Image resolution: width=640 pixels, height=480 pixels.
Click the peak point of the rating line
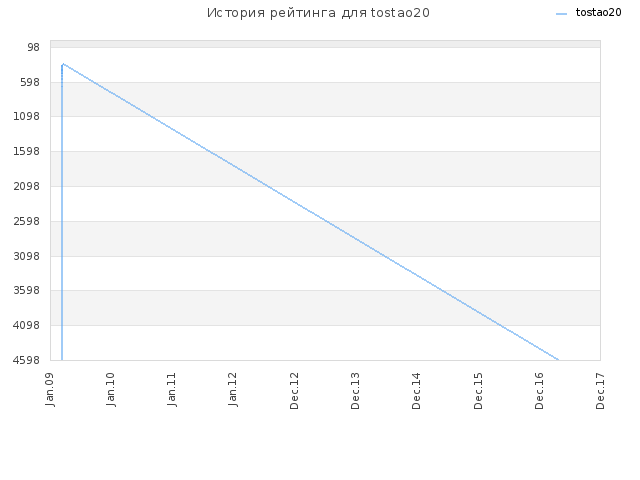pyautogui.click(x=63, y=64)
